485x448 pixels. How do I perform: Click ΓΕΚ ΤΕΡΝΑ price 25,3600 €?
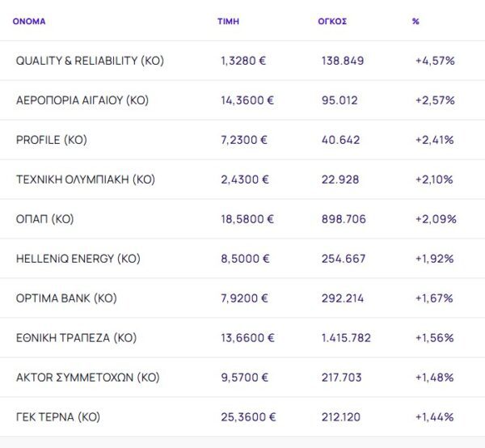(248, 417)
